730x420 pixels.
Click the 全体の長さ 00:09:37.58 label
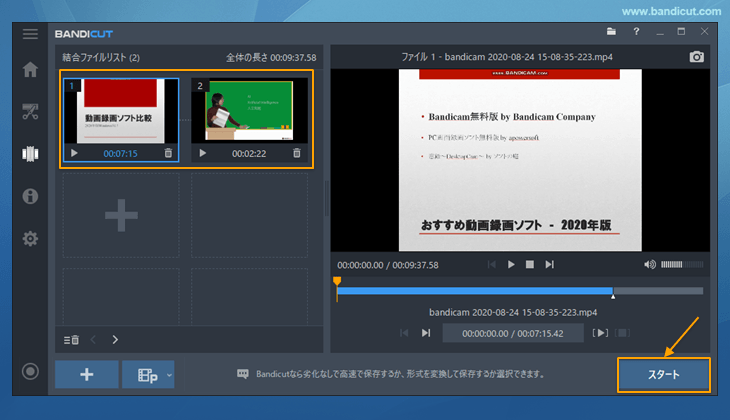point(271,57)
